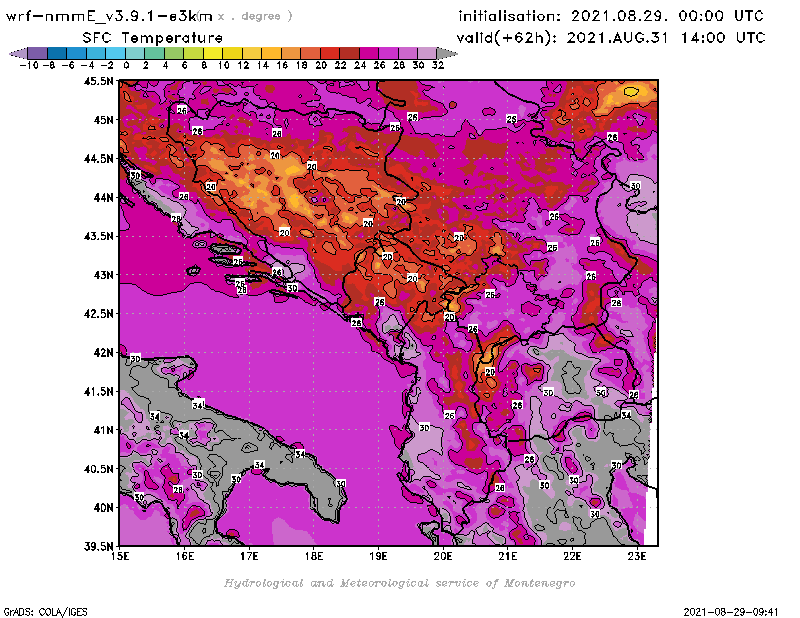
Task: Click the '40.5N' latitude label
Action: 98,469
